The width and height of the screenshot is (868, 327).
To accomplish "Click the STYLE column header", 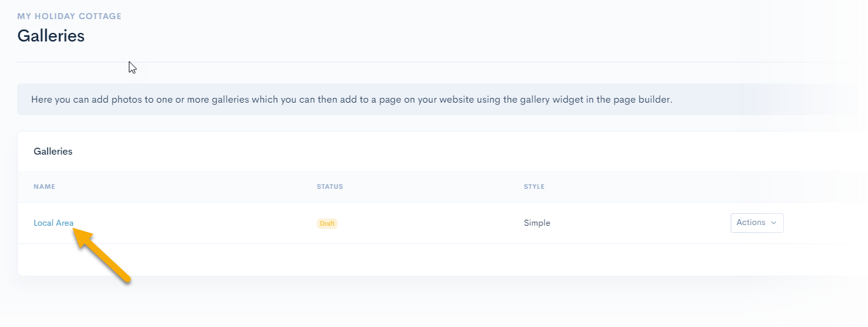I will click(x=534, y=187).
